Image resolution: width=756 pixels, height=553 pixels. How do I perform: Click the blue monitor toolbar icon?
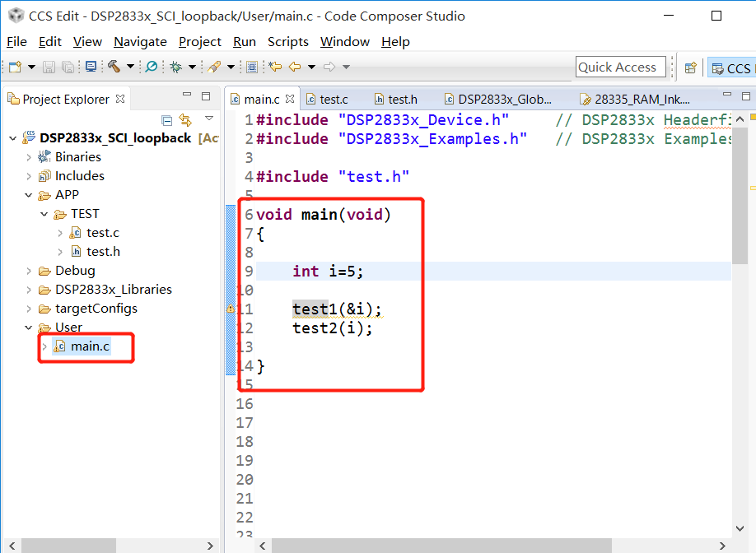pyautogui.click(x=91, y=67)
